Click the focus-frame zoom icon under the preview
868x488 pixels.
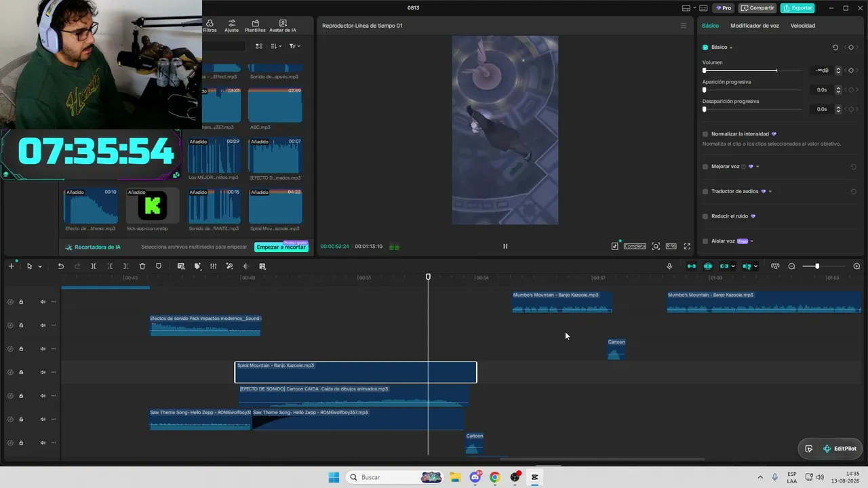[656, 247]
